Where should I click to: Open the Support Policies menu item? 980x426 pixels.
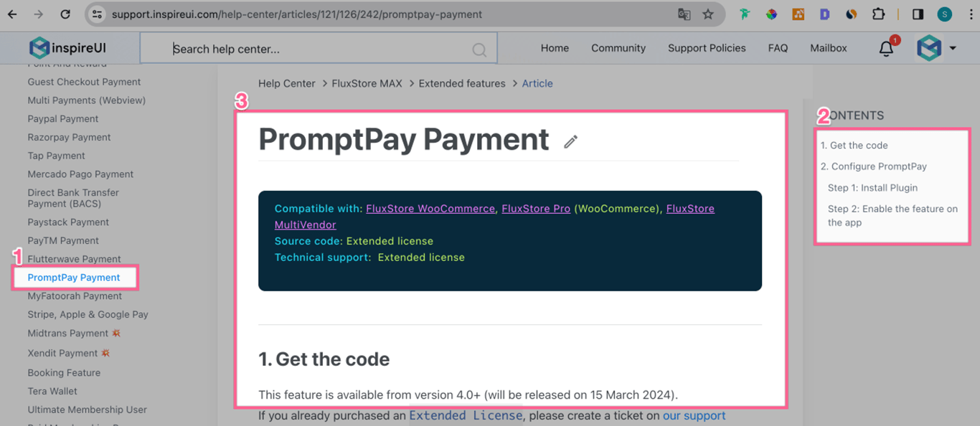coord(707,48)
